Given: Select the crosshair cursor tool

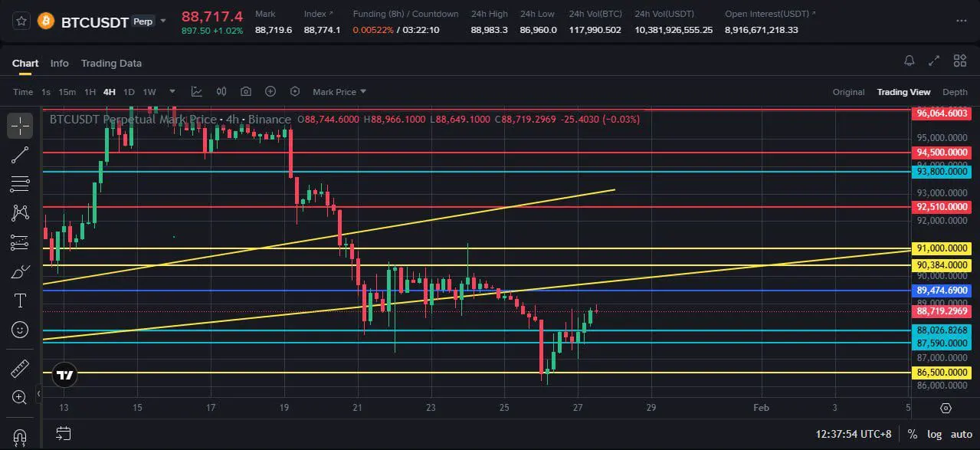Looking at the screenshot, I should point(20,126).
